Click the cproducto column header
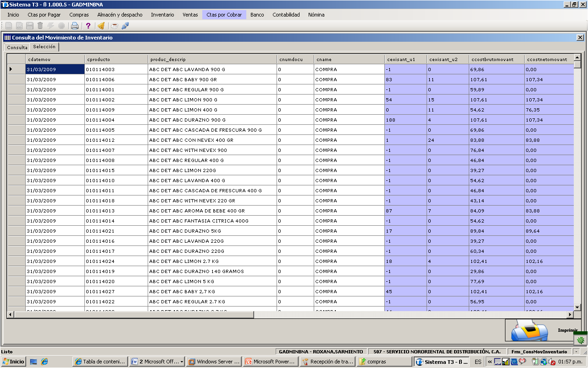 [x=116, y=59]
